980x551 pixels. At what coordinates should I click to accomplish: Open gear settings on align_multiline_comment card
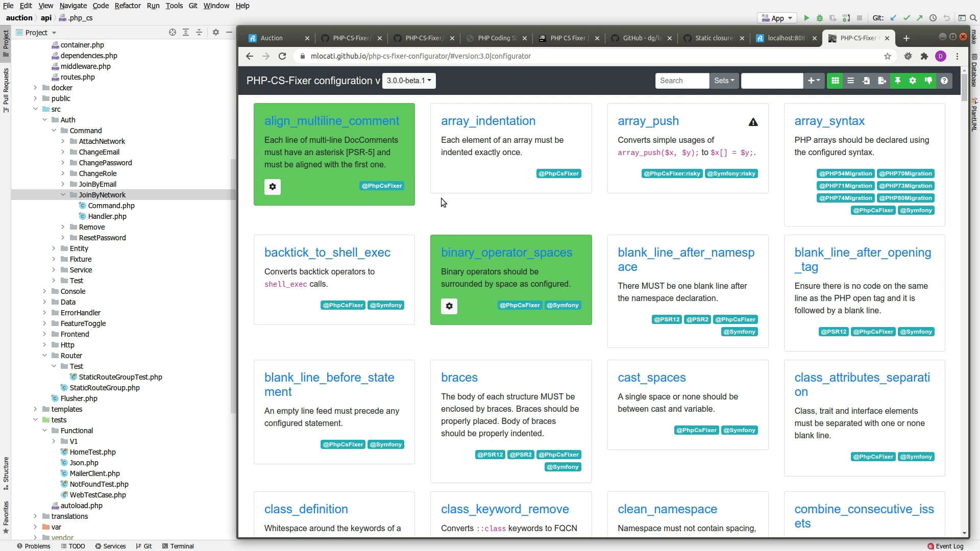(x=273, y=187)
